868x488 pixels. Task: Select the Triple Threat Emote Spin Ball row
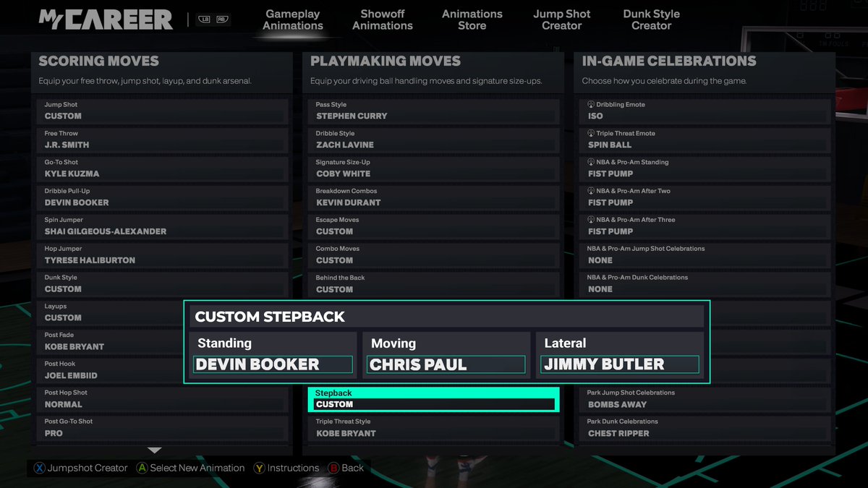(707, 140)
